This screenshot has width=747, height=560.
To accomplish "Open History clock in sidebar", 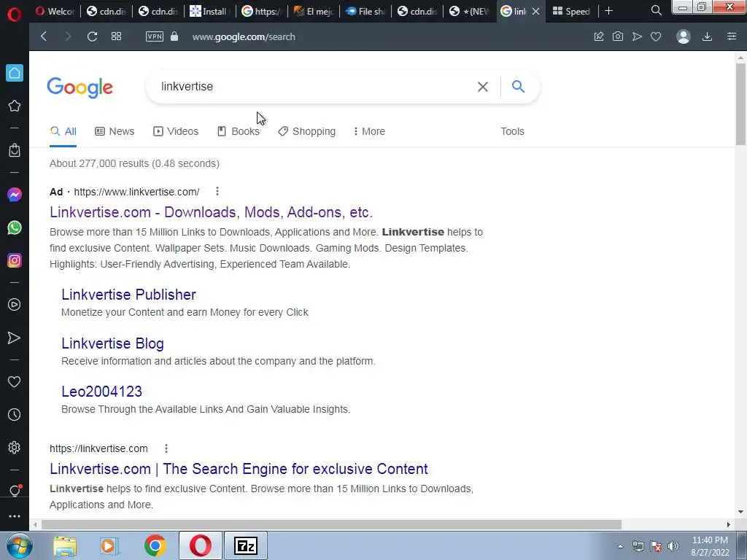I will tap(15, 415).
